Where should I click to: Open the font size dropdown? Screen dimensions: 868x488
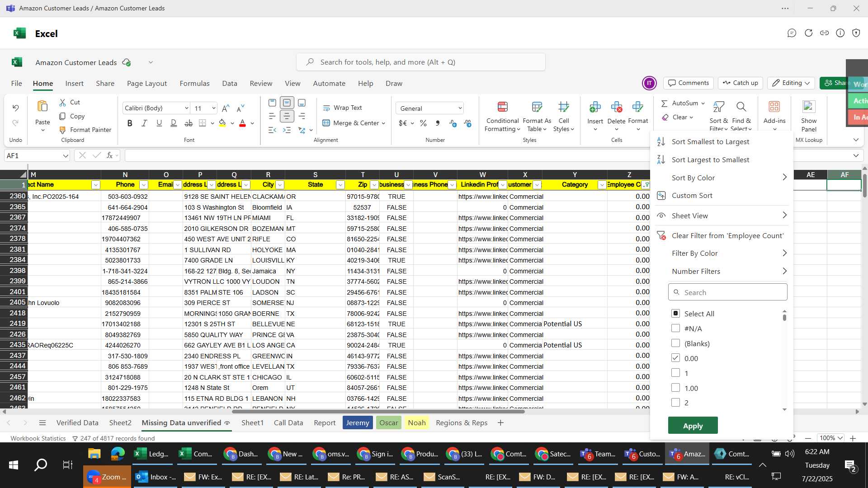click(x=213, y=108)
